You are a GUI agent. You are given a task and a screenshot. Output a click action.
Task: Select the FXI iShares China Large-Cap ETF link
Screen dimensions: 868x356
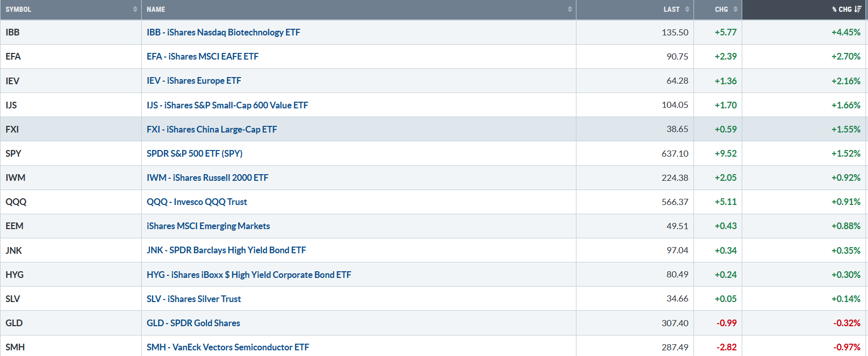(211, 129)
